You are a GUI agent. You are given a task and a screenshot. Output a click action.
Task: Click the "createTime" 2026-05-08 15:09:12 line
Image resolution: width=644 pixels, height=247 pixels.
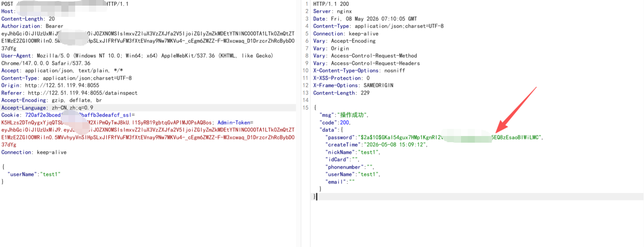(x=376, y=145)
